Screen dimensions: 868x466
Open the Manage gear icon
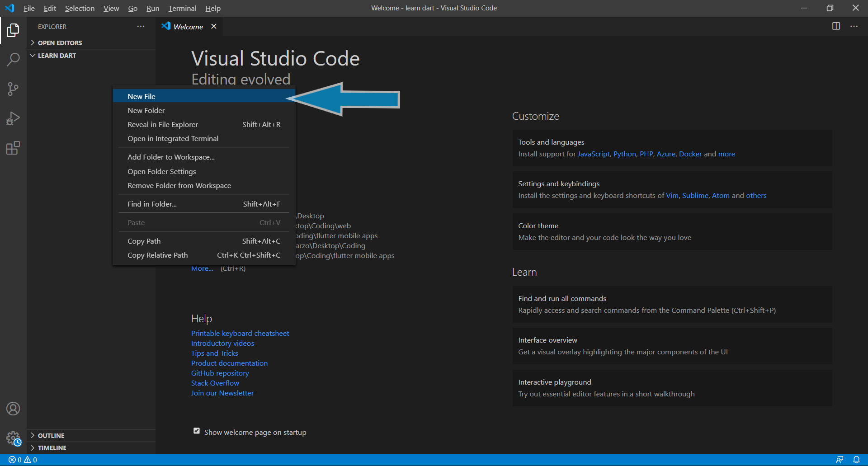tap(13, 438)
